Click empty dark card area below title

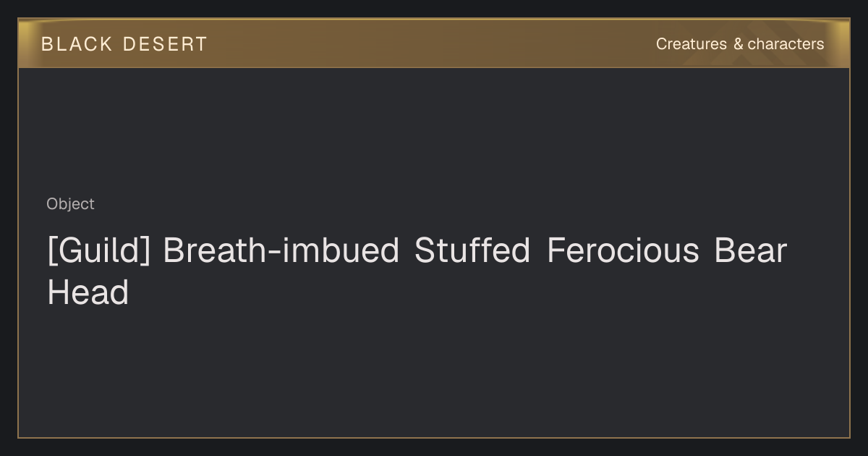click(x=434, y=373)
